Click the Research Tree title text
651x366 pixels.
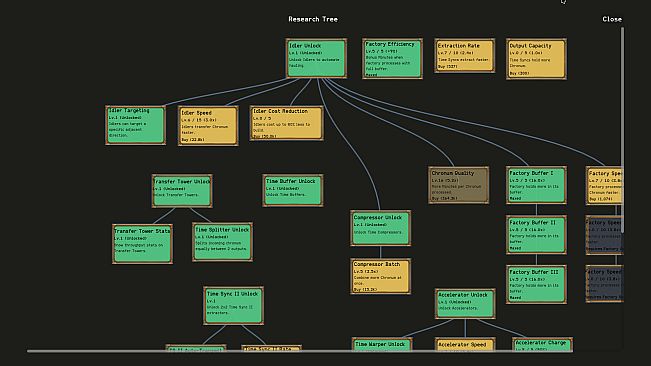pos(313,19)
